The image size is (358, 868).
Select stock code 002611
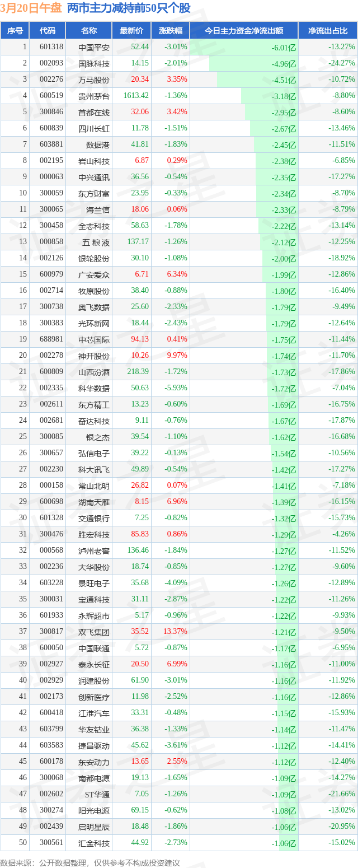click(x=51, y=404)
